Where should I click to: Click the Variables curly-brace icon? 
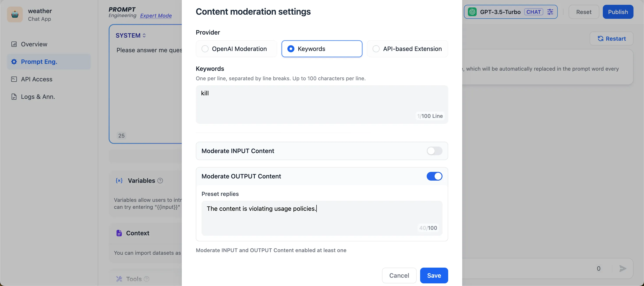[119, 181]
